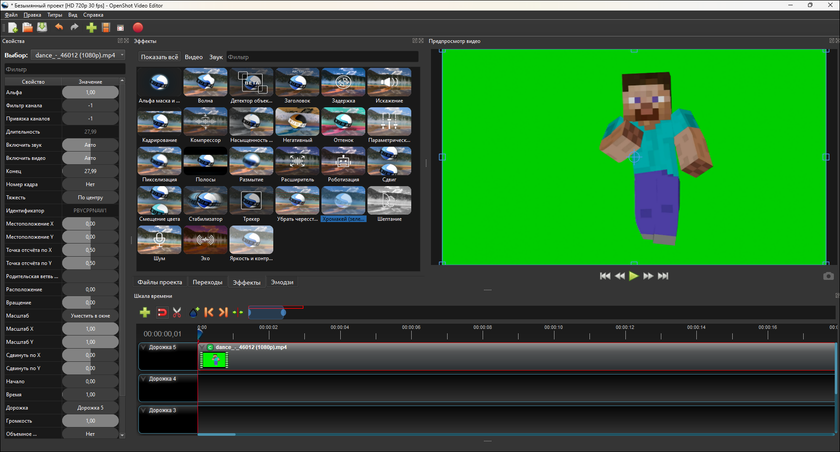840x452 pixels.
Task: Toggle the Звук effects filter
Action: pos(216,57)
